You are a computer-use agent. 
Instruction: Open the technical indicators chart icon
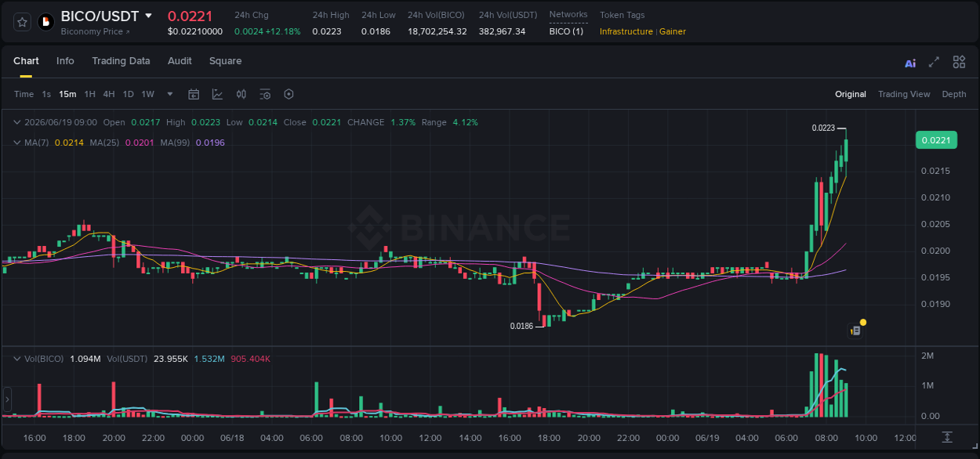217,94
